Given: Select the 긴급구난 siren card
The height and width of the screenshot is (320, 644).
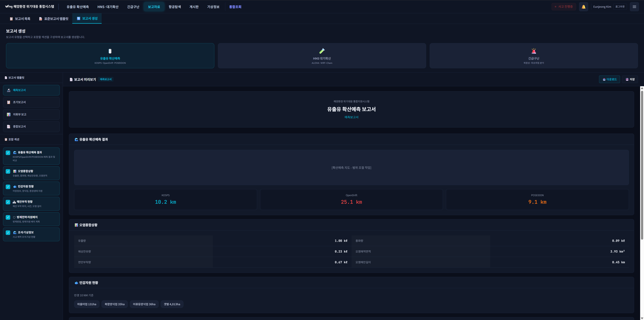Looking at the screenshot, I should (x=533, y=56).
